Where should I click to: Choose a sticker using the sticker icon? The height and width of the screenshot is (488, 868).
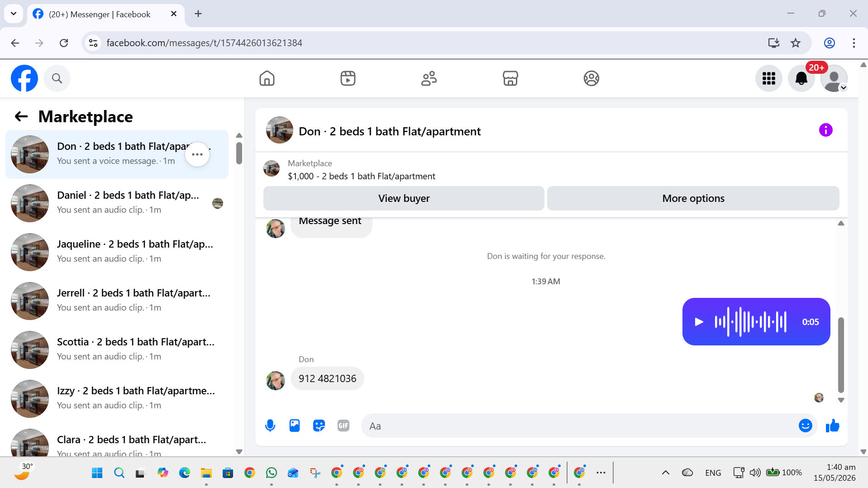(319, 426)
